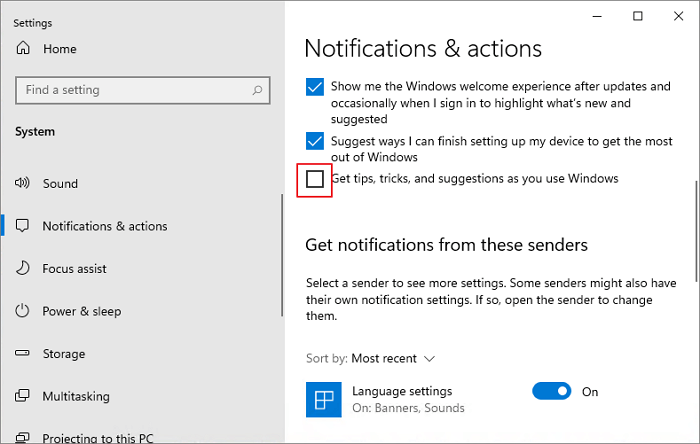
Task: Open Language settings app icon
Action: pyautogui.click(x=324, y=399)
